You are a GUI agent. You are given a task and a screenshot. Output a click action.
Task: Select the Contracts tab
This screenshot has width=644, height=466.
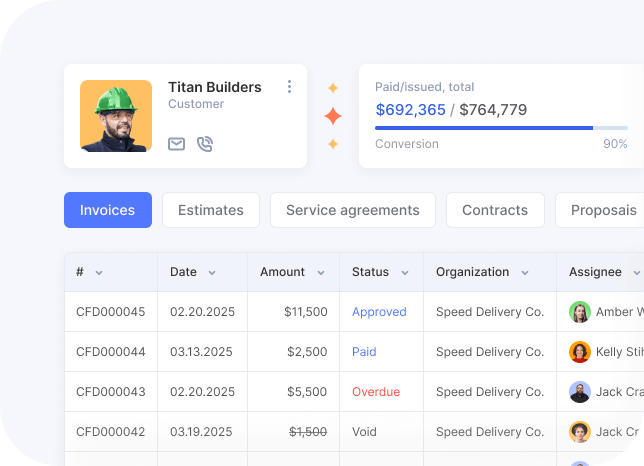coord(495,210)
